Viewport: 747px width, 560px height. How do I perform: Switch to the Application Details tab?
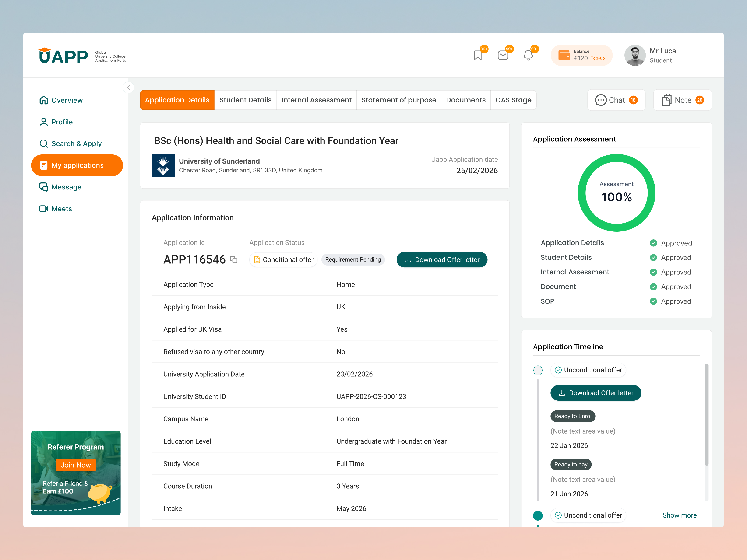pyautogui.click(x=177, y=100)
